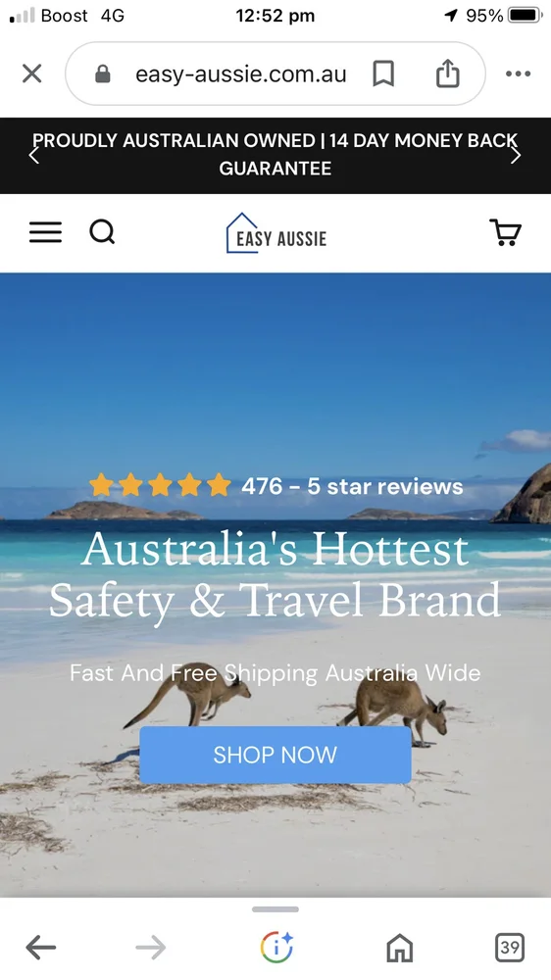The width and height of the screenshot is (551, 980).
Task: Open the site search magnifier
Action: (102, 232)
